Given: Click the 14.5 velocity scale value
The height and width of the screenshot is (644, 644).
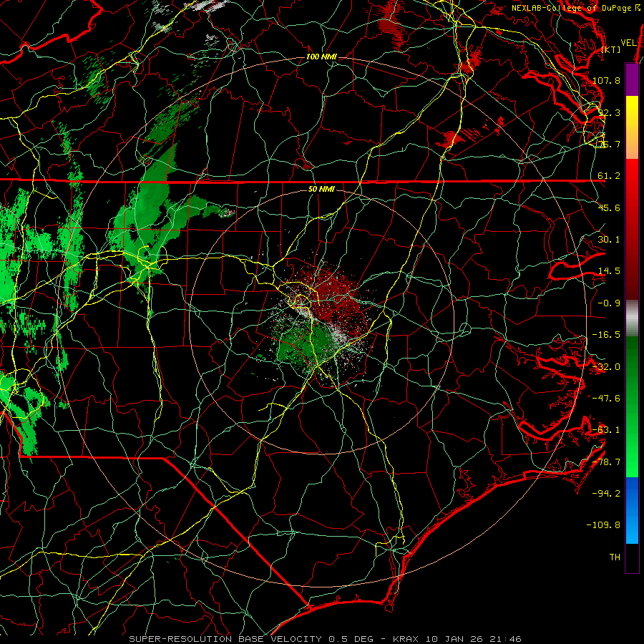Looking at the screenshot, I should pyautogui.click(x=609, y=271).
